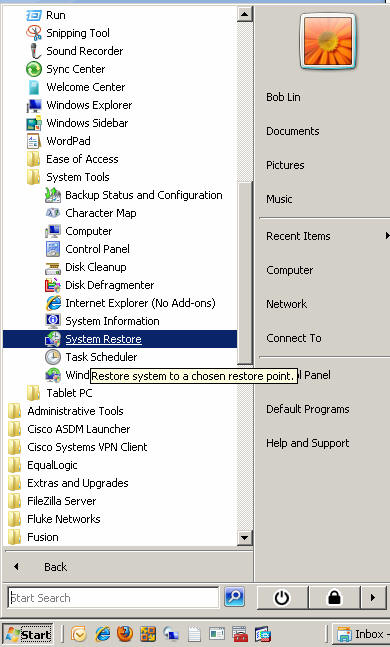Open the Task Scheduler clock icon

pos(53,357)
